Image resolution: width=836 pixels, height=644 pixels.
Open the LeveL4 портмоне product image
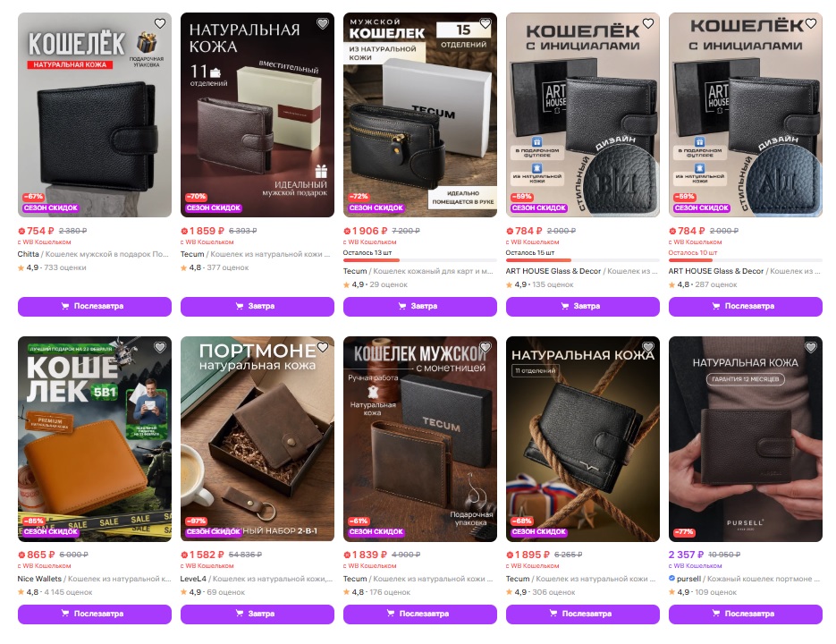(258, 438)
